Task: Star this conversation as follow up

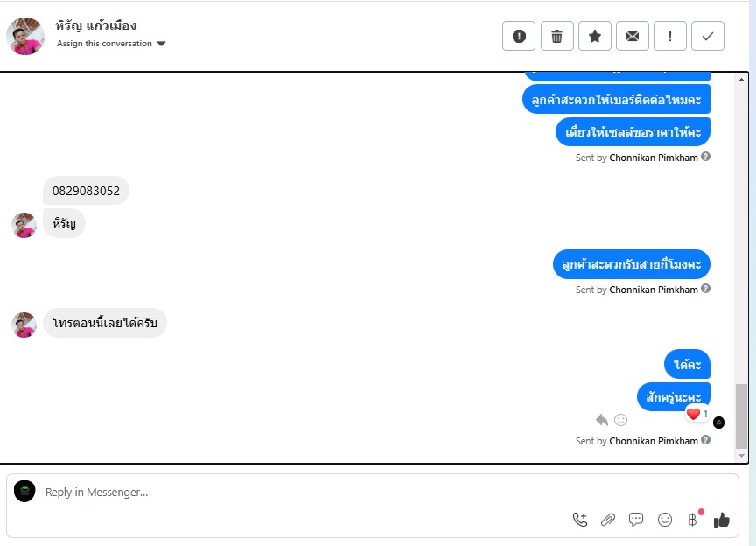Action: 595,36
